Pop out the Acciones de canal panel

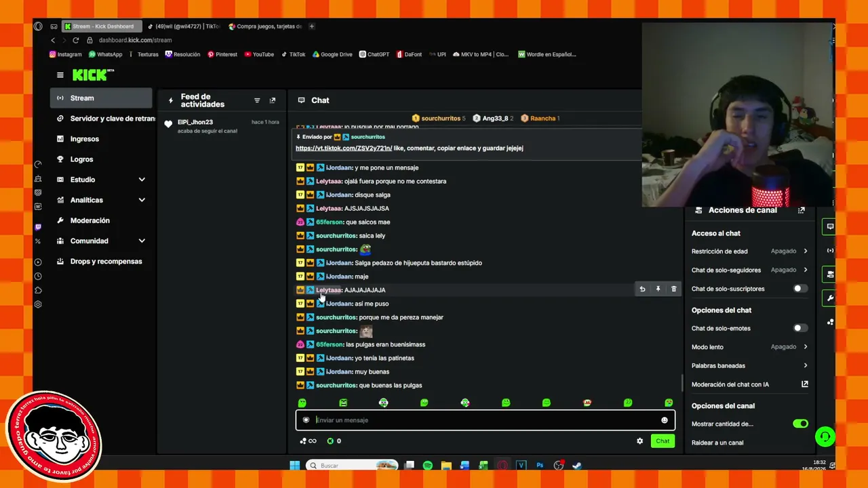[802, 210]
